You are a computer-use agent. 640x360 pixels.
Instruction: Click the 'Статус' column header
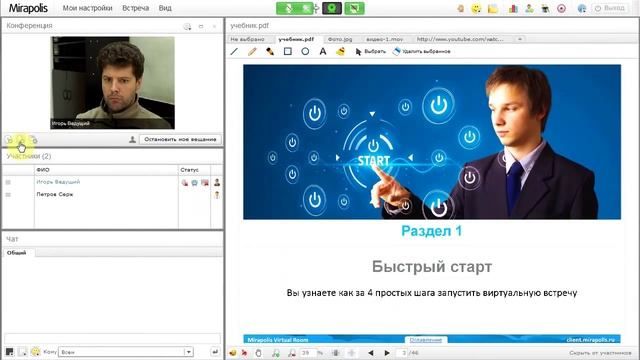pos(194,170)
